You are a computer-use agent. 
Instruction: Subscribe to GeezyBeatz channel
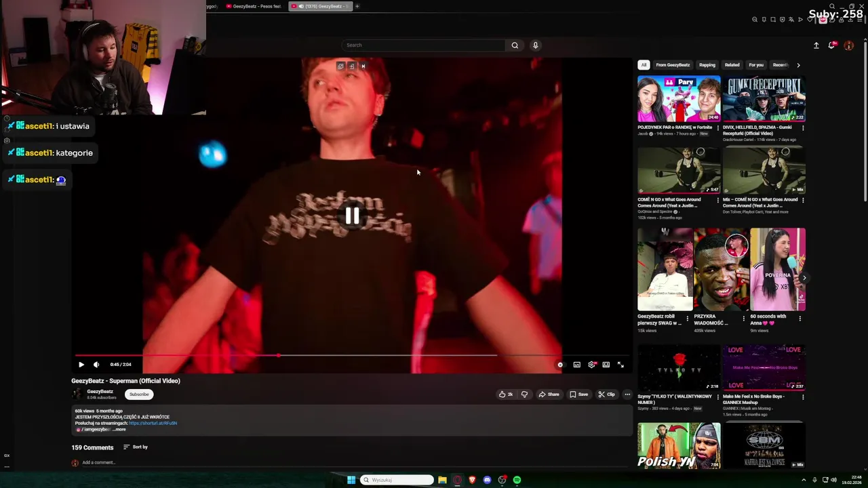click(x=139, y=394)
